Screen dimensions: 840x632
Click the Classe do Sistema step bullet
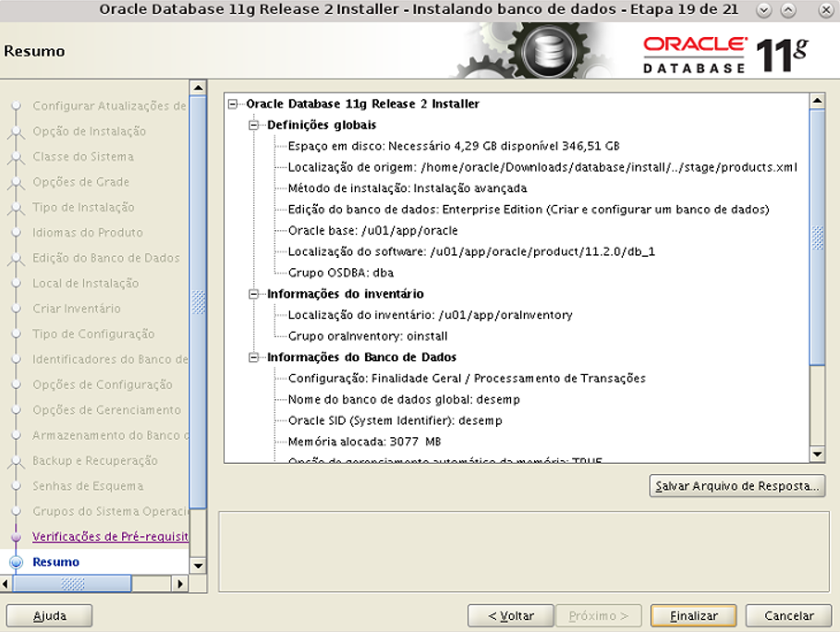point(16,156)
